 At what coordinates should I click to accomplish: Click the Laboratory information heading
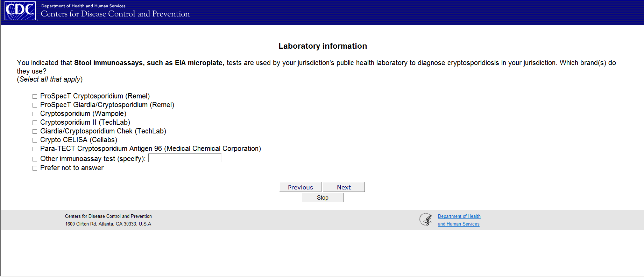click(323, 46)
